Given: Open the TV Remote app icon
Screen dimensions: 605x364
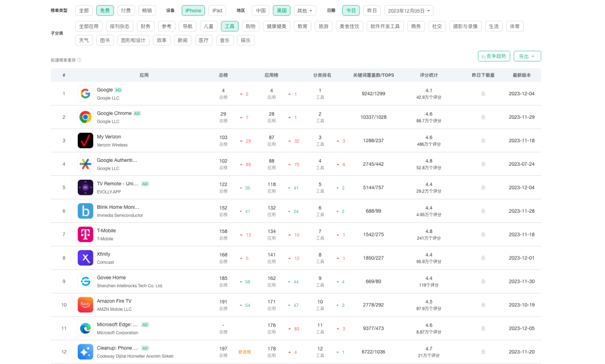Looking at the screenshot, I should (x=85, y=188).
